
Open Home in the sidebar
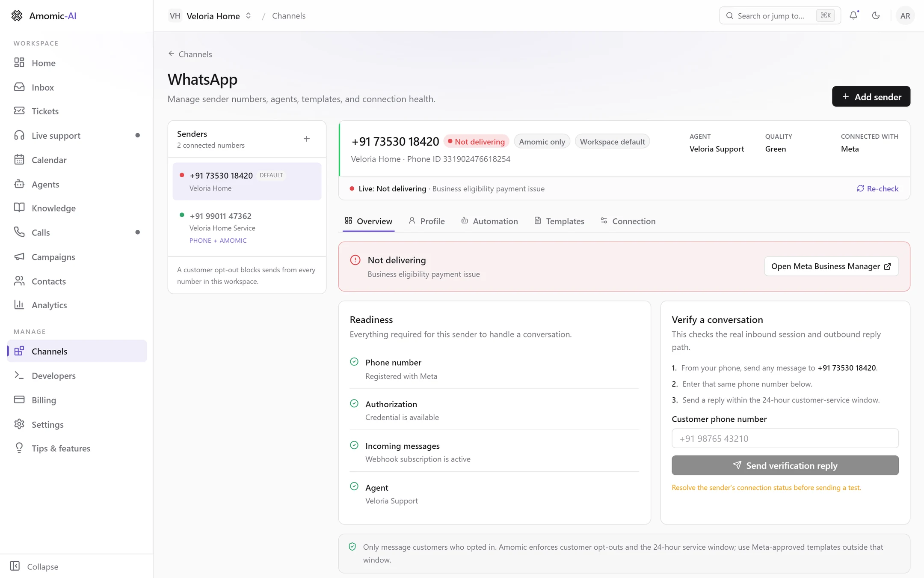[77, 63]
